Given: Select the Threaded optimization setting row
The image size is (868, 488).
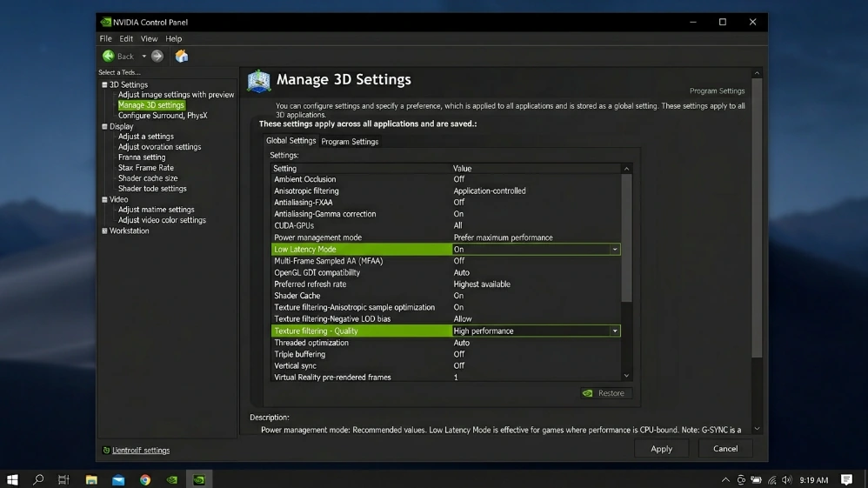Looking at the screenshot, I should (x=446, y=343).
